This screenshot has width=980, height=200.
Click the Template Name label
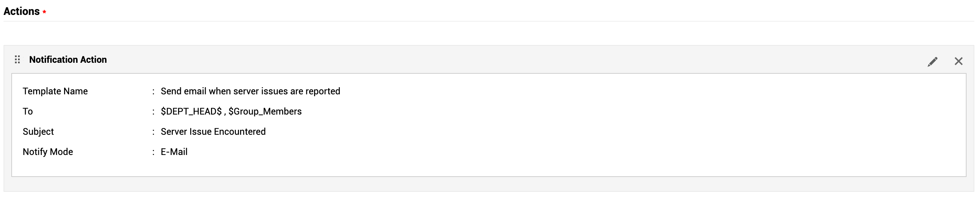(55, 91)
